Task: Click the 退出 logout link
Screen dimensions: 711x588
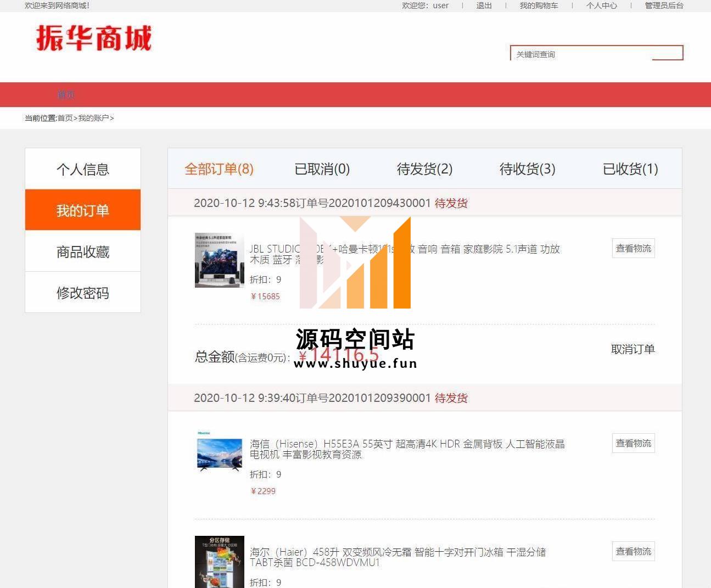Action: point(484,5)
